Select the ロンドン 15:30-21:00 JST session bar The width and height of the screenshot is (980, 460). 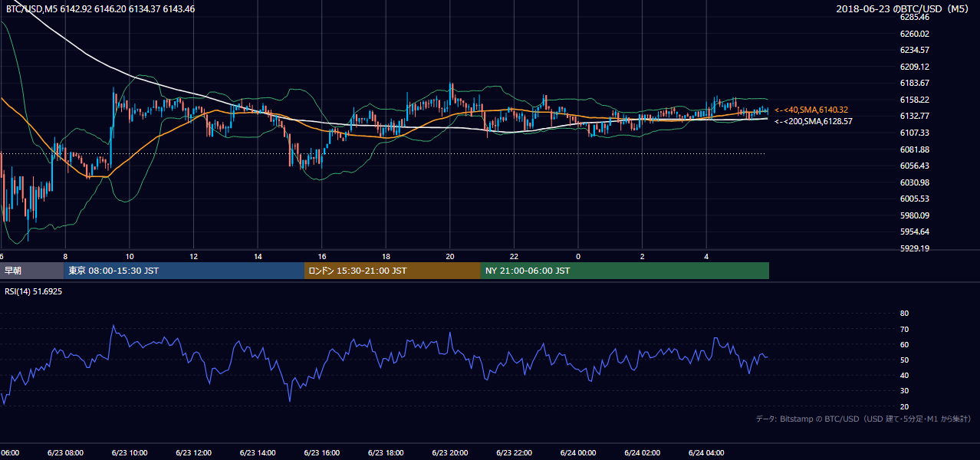pos(393,271)
